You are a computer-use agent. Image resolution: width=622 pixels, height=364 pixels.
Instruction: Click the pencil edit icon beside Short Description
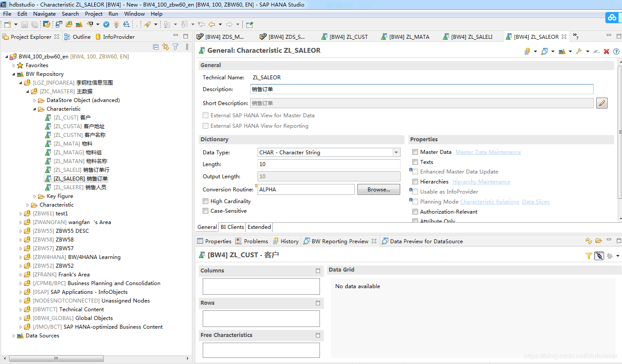[602, 103]
